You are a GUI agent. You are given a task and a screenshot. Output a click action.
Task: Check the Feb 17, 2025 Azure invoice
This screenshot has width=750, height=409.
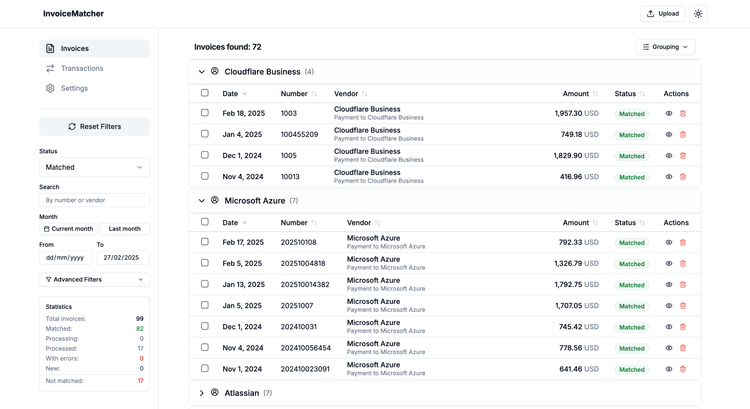pyautogui.click(x=205, y=242)
